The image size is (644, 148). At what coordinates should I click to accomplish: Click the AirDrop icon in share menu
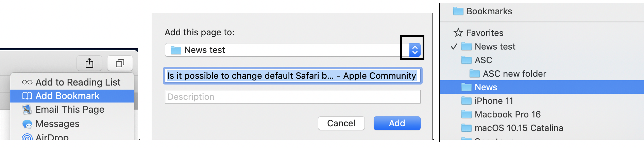point(27,137)
